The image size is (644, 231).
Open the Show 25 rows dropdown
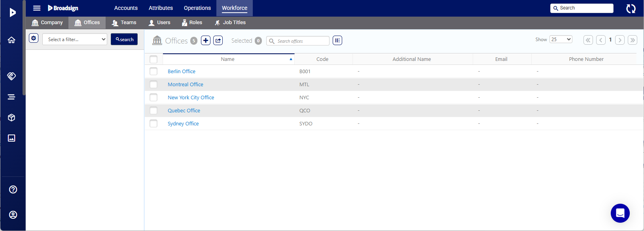pos(561,39)
